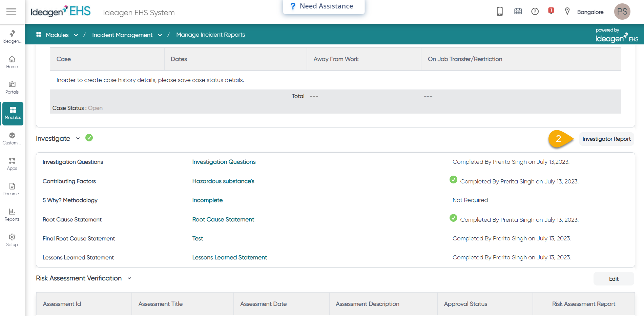
Task: Open the Lessons Learned Statement link
Action: 230,258
